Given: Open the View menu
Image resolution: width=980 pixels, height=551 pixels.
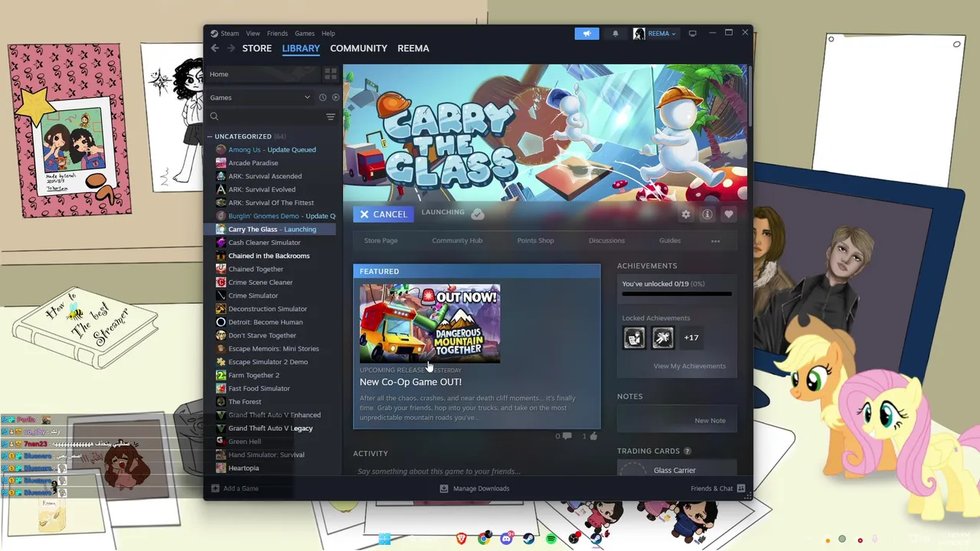Looking at the screenshot, I should coord(253,34).
